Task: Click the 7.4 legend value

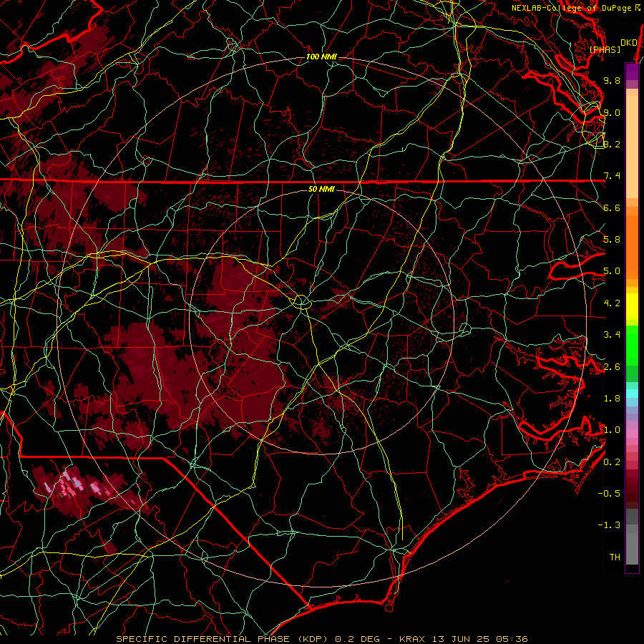Action: pos(612,176)
